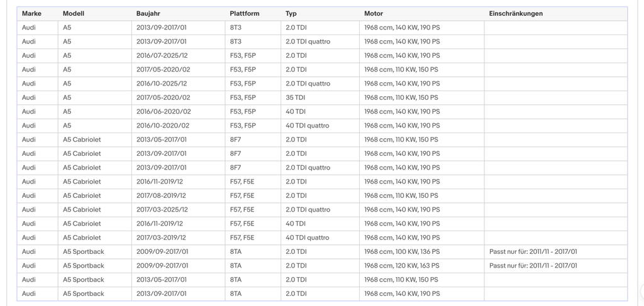The height and width of the screenshot is (306, 644).
Task: Click the Baujahr 2016/10-2025/12 cell
Action: (x=178, y=84)
